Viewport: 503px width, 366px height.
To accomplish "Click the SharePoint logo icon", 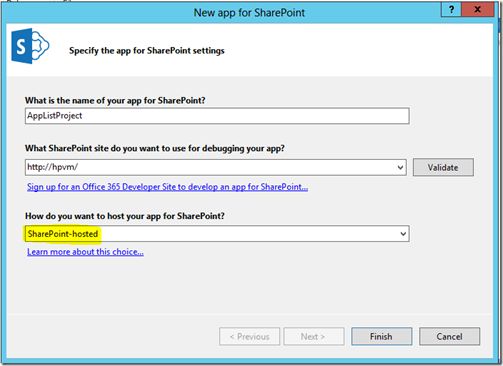I will pos(30,46).
